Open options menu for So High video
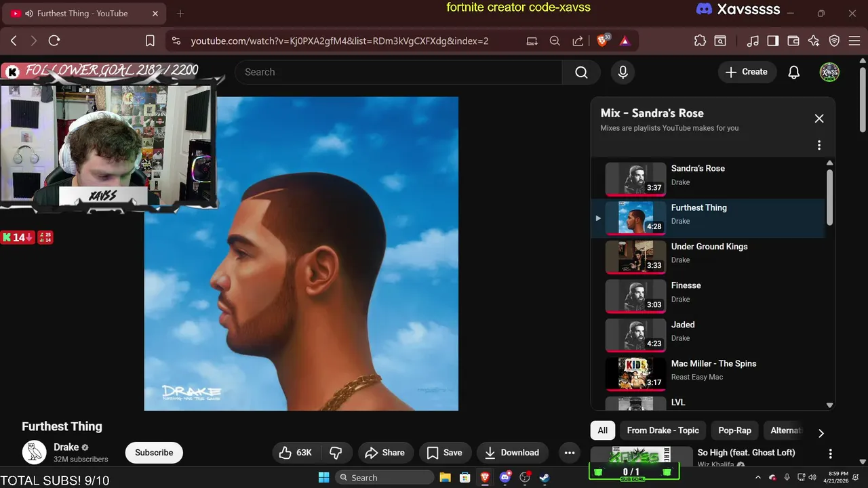The width and height of the screenshot is (868, 488). point(830,453)
